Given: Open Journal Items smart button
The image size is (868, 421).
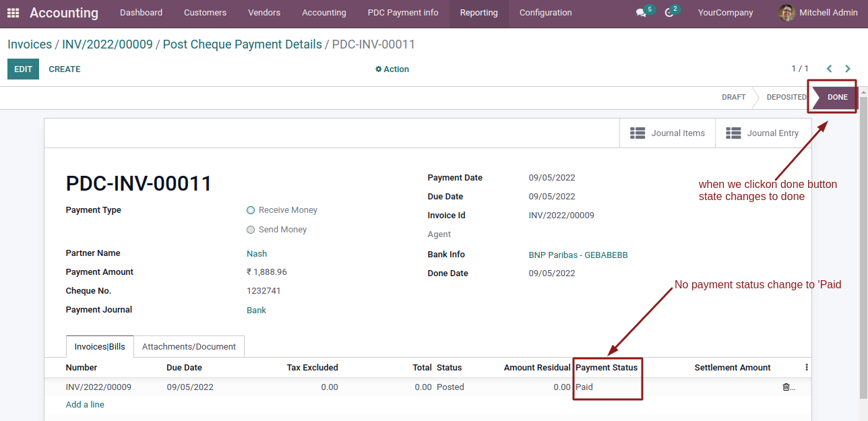Looking at the screenshot, I should [667, 133].
